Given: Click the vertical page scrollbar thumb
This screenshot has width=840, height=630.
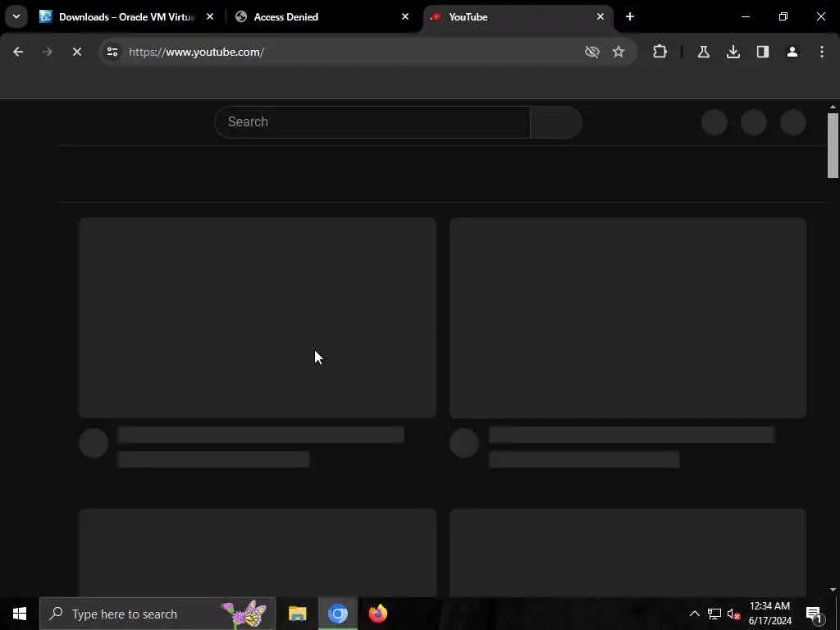Looking at the screenshot, I should [x=833, y=146].
